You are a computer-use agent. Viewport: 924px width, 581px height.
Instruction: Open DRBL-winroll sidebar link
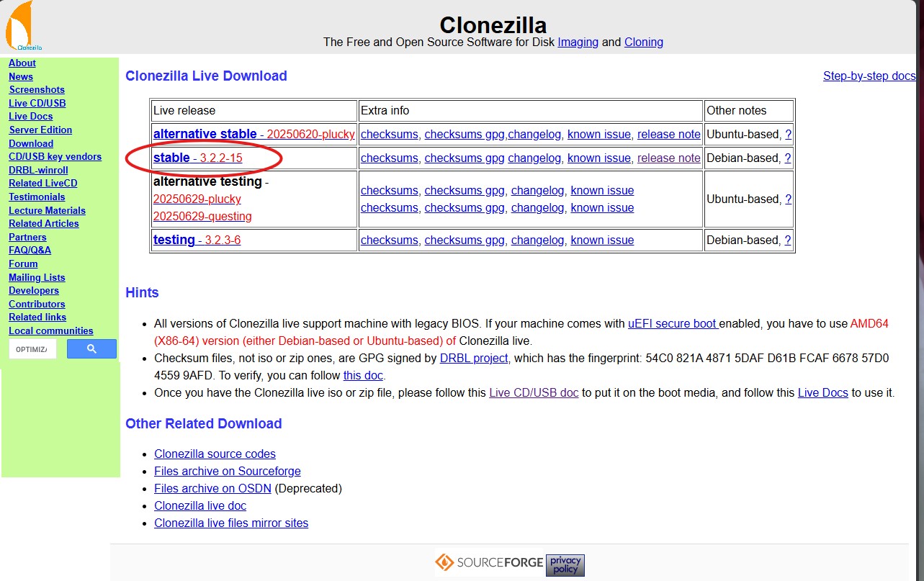(x=38, y=170)
